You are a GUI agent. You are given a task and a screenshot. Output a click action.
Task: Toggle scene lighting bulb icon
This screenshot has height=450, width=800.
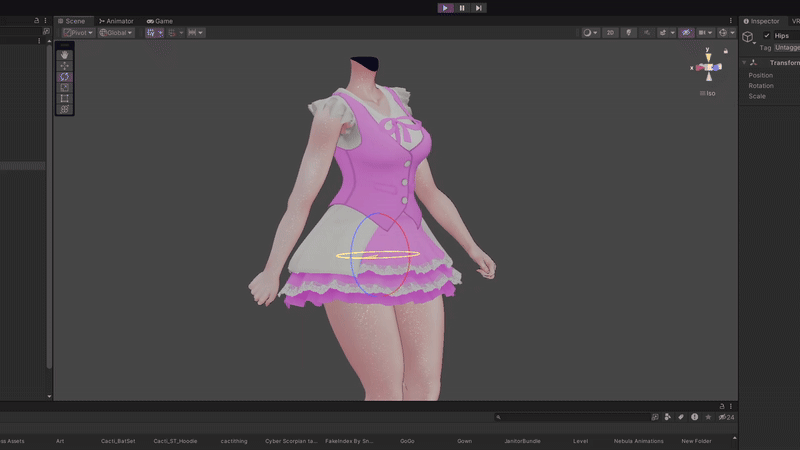coord(629,33)
